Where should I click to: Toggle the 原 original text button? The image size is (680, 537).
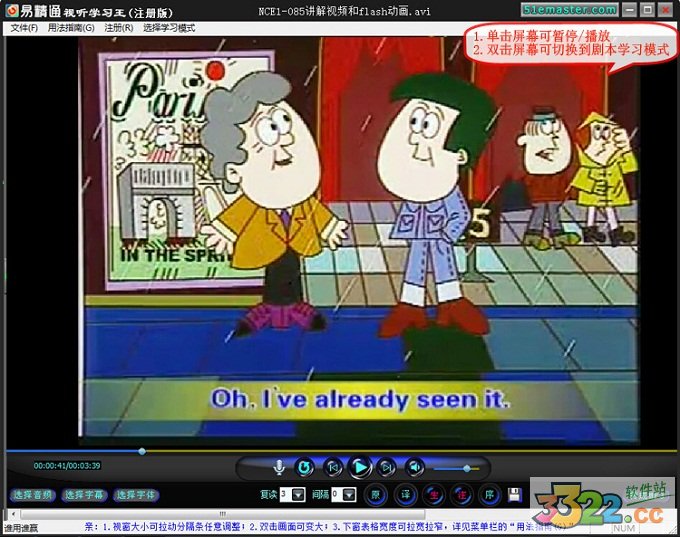(x=376, y=495)
